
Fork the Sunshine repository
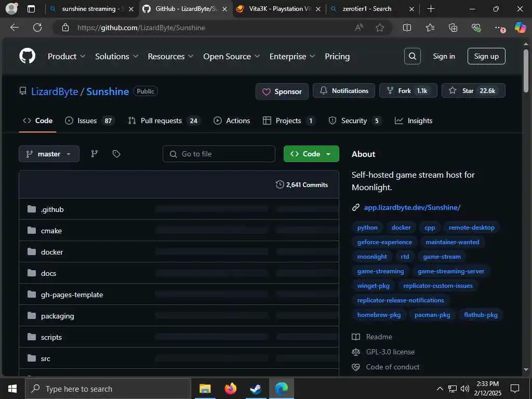(408, 90)
